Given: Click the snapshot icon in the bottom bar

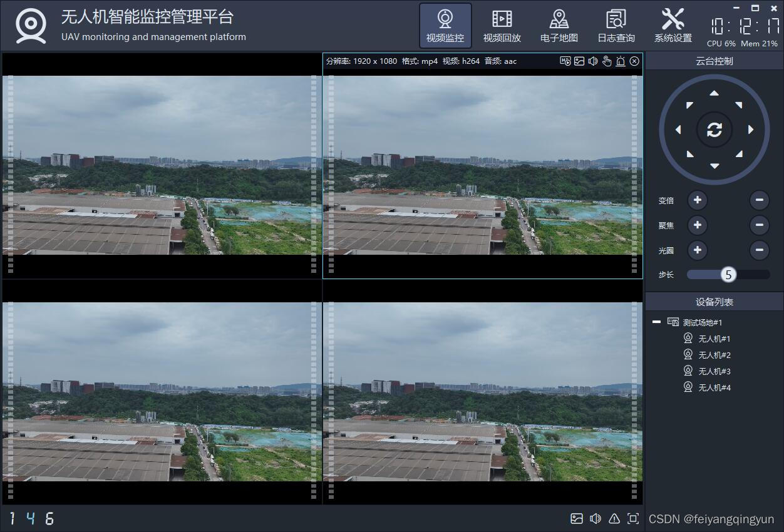Looking at the screenshot, I should [577, 518].
